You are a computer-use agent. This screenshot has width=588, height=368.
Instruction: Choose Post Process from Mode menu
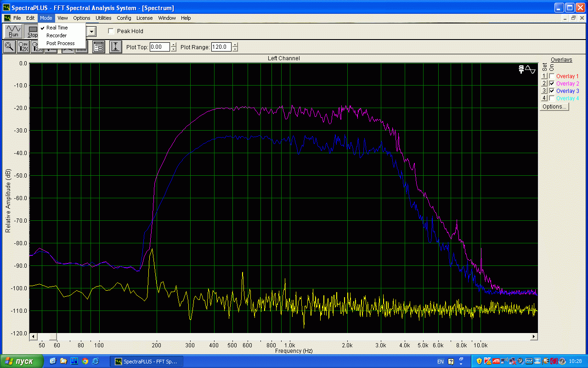(60, 43)
